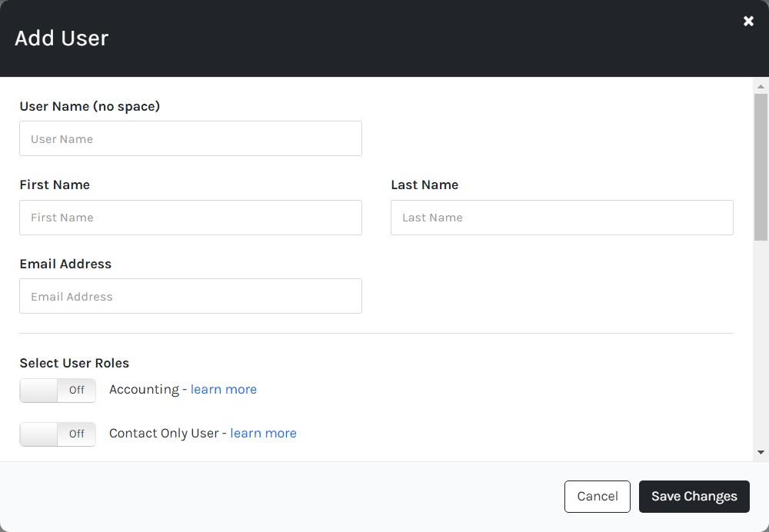Click the Email Address label text
This screenshot has height=532, width=769.
point(65,264)
